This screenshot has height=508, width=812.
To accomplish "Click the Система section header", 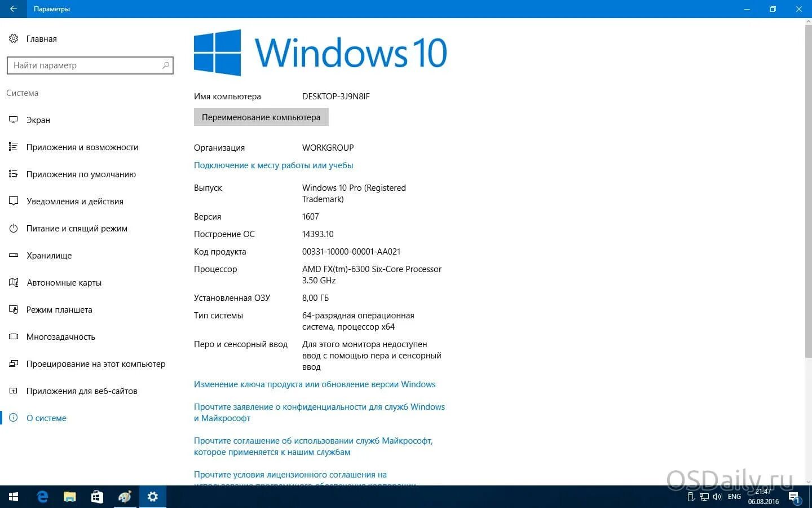I will [x=23, y=93].
